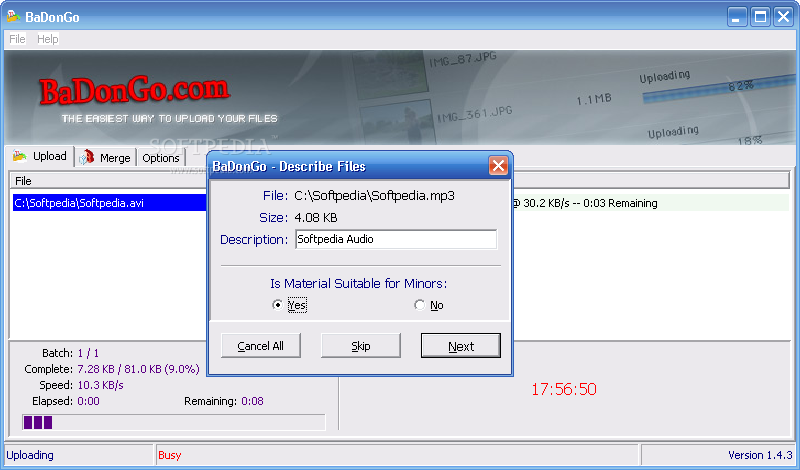Click the dialog file path C:\Softpedia\Softpedia.mp3
800x470 pixels.
[374, 195]
